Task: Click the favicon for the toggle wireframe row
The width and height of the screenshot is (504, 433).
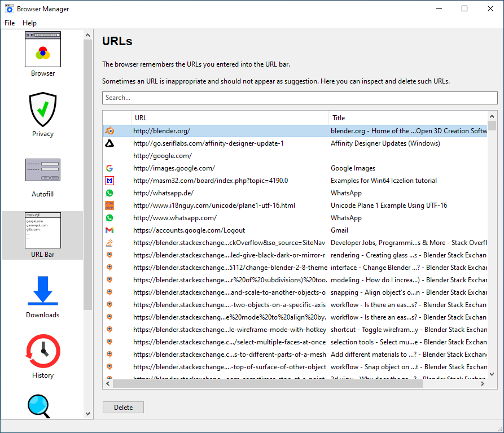Action: coord(109,330)
